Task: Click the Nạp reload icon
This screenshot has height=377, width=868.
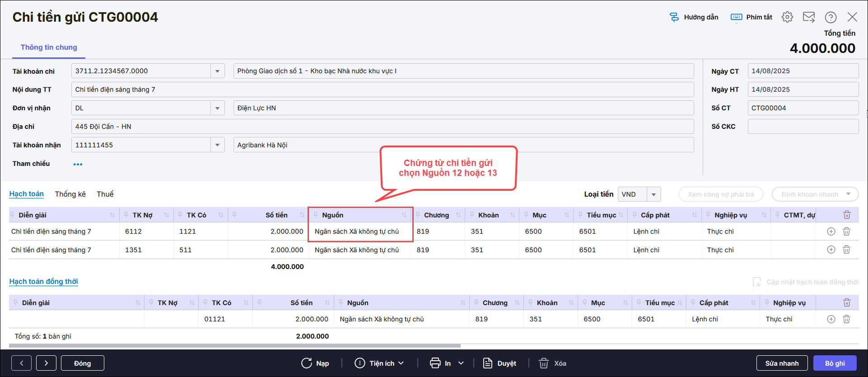Action: (307, 363)
